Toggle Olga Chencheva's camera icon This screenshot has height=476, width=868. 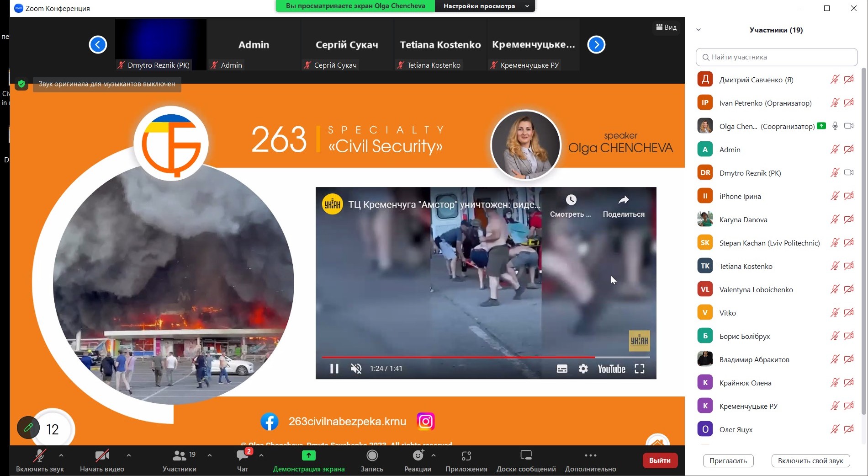point(849,126)
